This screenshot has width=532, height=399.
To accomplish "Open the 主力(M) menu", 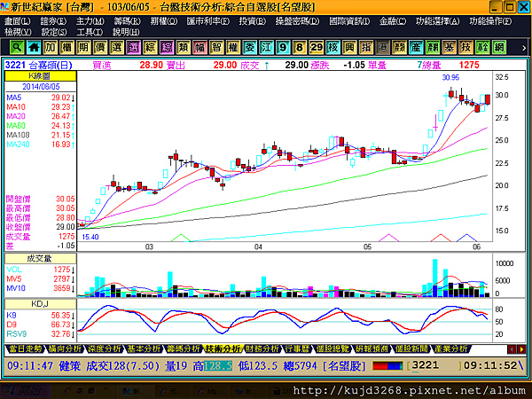I will click(x=90, y=21).
